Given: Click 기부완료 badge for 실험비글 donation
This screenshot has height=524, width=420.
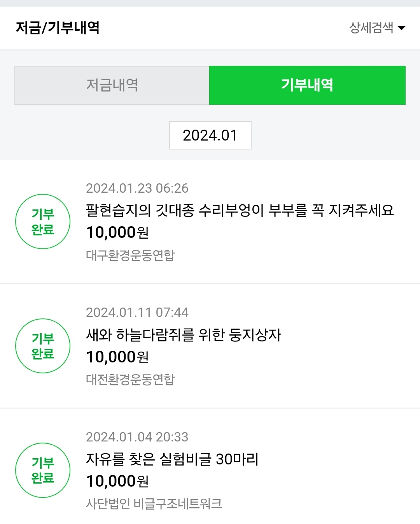Looking at the screenshot, I should pyautogui.click(x=43, y=470).
